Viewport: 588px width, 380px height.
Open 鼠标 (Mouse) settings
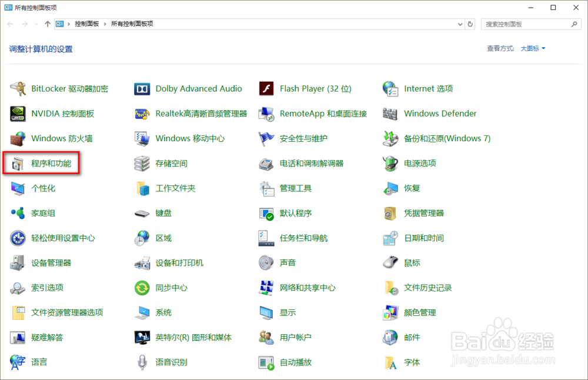point(412,262)
